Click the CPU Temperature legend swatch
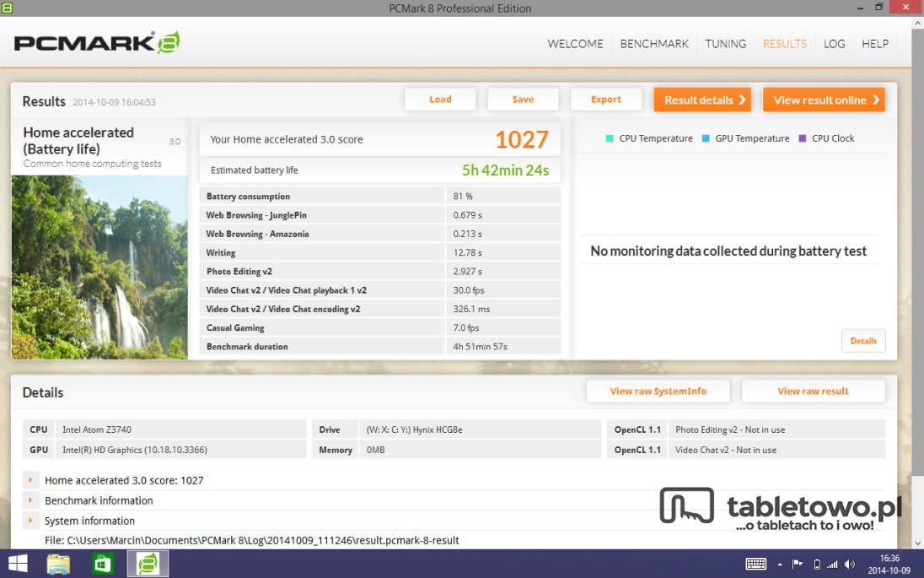 click(x=610, y=138)
